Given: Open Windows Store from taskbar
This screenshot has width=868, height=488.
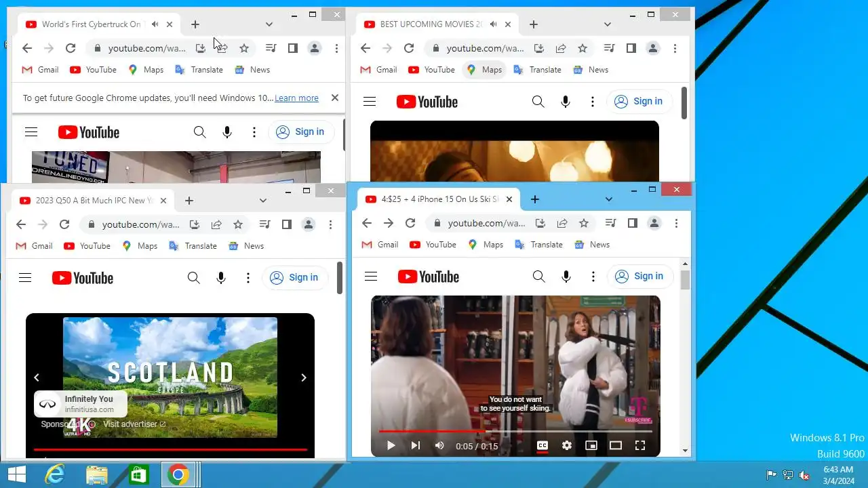Looking at the screenshot, I should 138,474.
